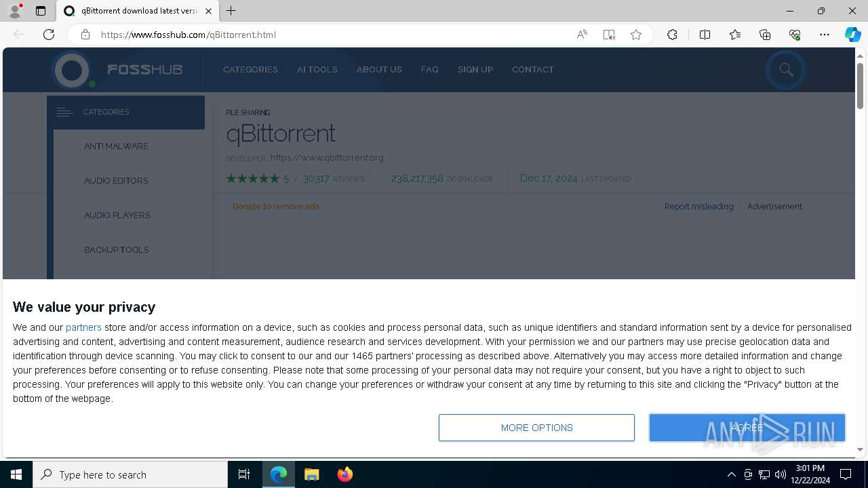Viewport: 868px width, 488px height.
Task: Open the Windows Start menu
Action: click(x=16, y=474)
